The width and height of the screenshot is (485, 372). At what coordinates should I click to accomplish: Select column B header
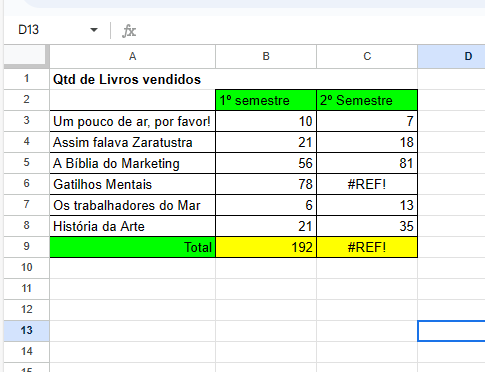[266, 56]
